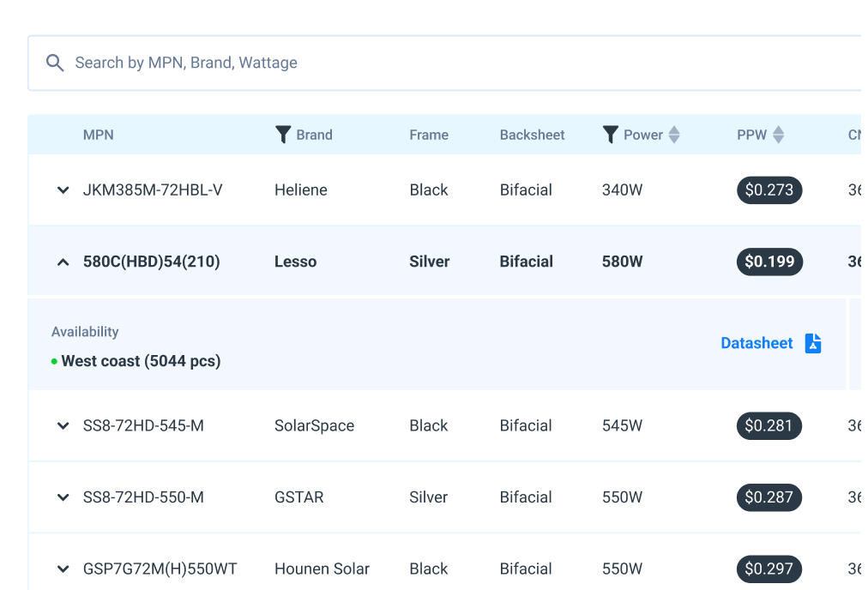Click the Backsheet column header
The image size is (868, 590).
532,135
